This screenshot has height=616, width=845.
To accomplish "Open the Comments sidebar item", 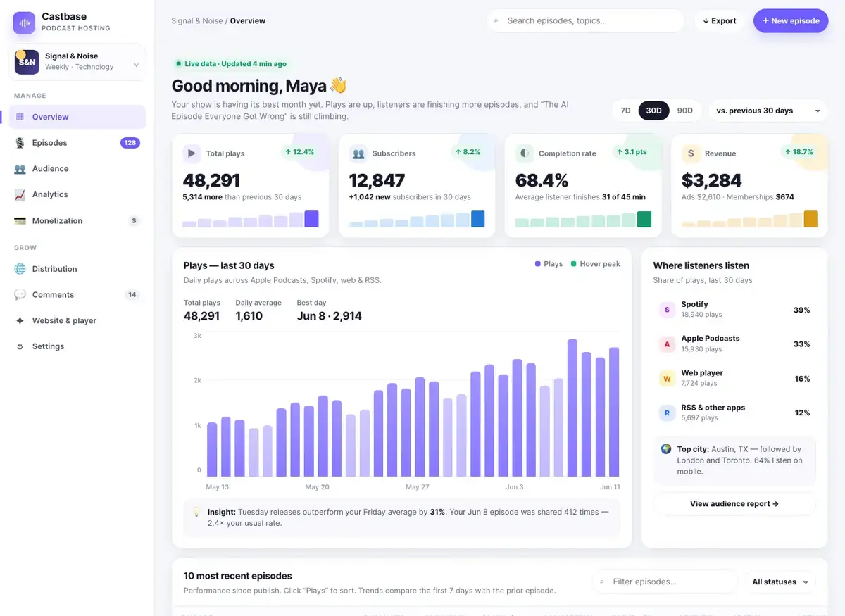I will [x=77, y=295].
